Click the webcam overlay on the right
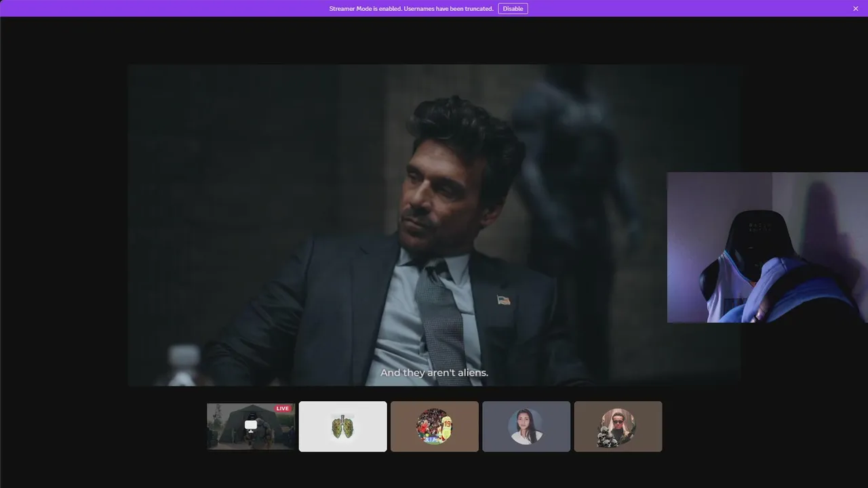The width and height of the screenshot is (868, 488). [767, 247]
